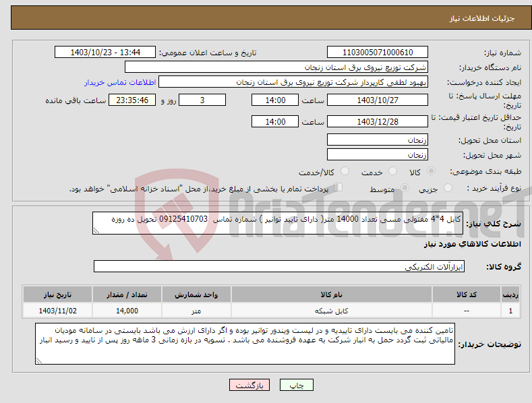
Task: Click the اطلاعات کالاهای مورد نیاز section heading
Action: pos(472,244)
